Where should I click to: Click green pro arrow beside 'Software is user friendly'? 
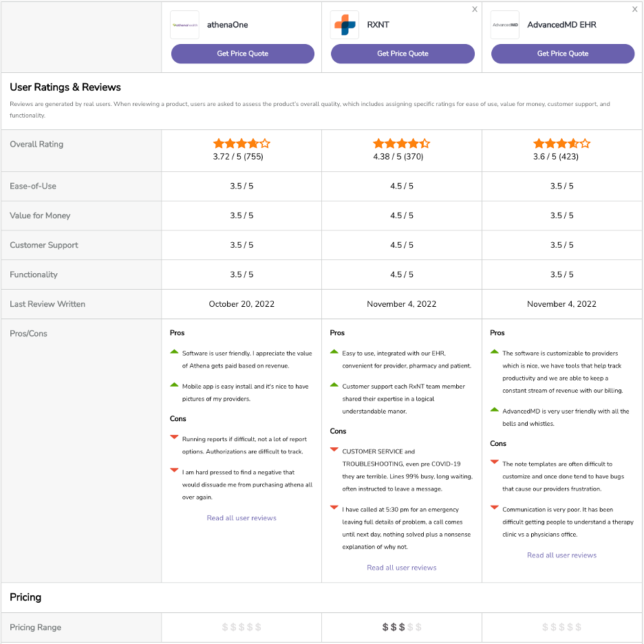(x=174, y=352)
